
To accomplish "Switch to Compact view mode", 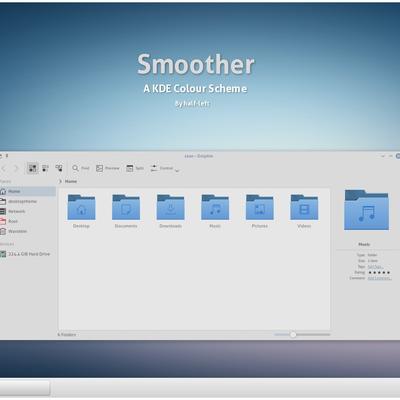I will pyautogui.click(x=45, y=168).
